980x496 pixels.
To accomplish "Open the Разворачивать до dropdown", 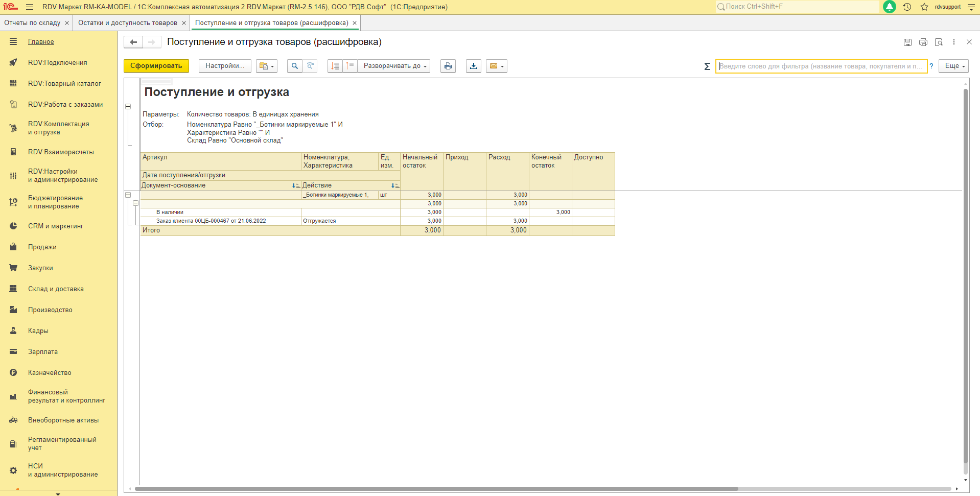I will coord(394,66).
